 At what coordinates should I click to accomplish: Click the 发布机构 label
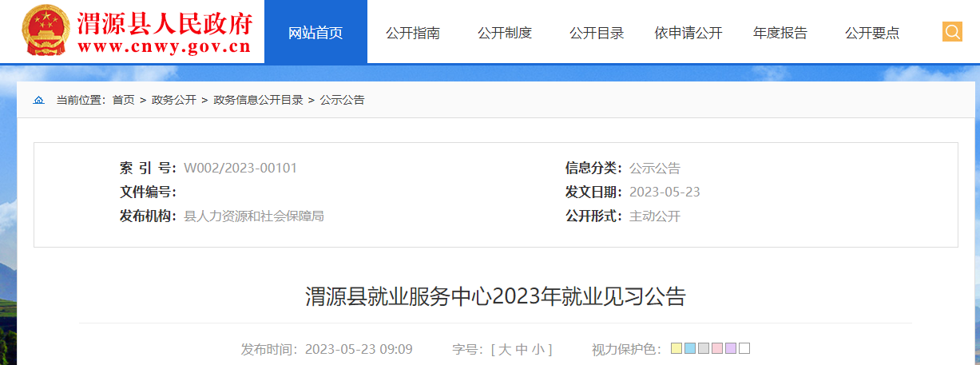pyautogui.click(x=148, y=216)
